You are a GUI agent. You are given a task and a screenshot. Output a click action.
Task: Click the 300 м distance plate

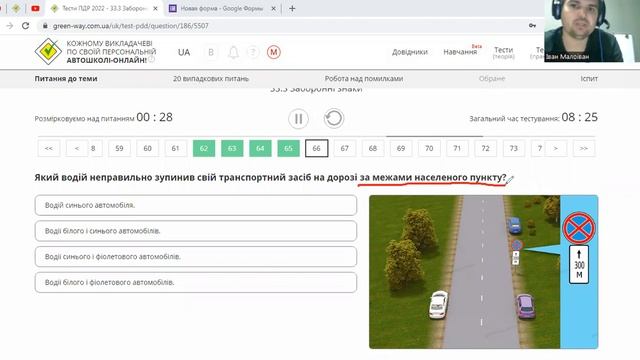579,264
